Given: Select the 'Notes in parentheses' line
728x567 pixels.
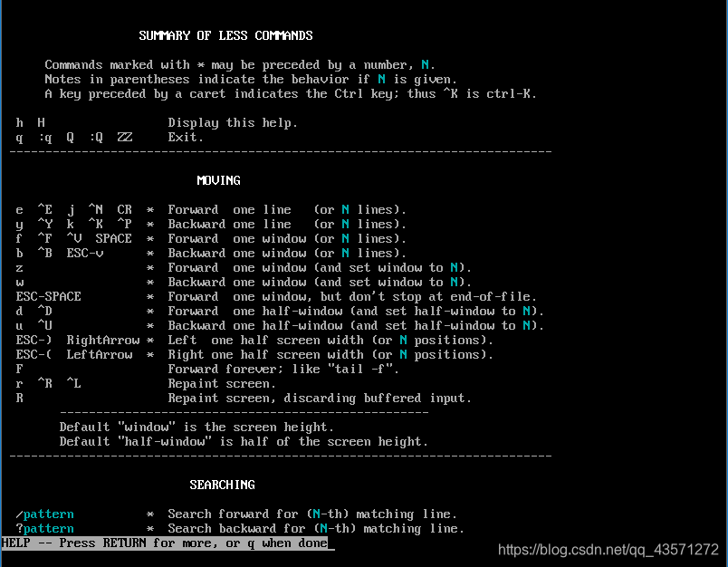Looking at the screenshot, I should 251,80.
